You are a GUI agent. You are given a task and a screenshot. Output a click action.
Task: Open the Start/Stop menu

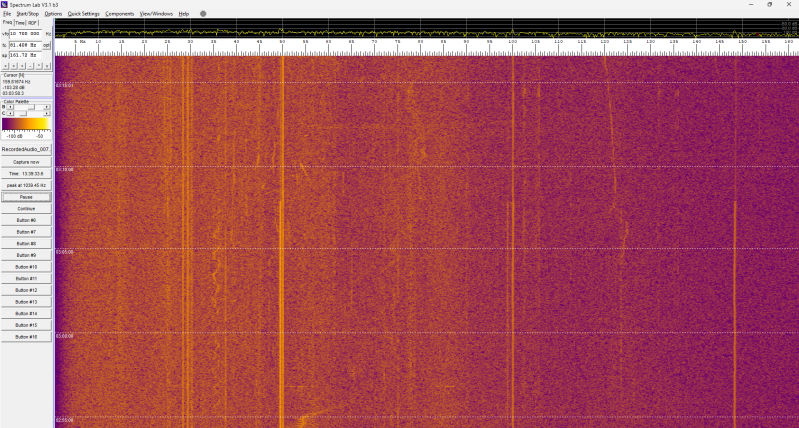[x=28, y=14]
